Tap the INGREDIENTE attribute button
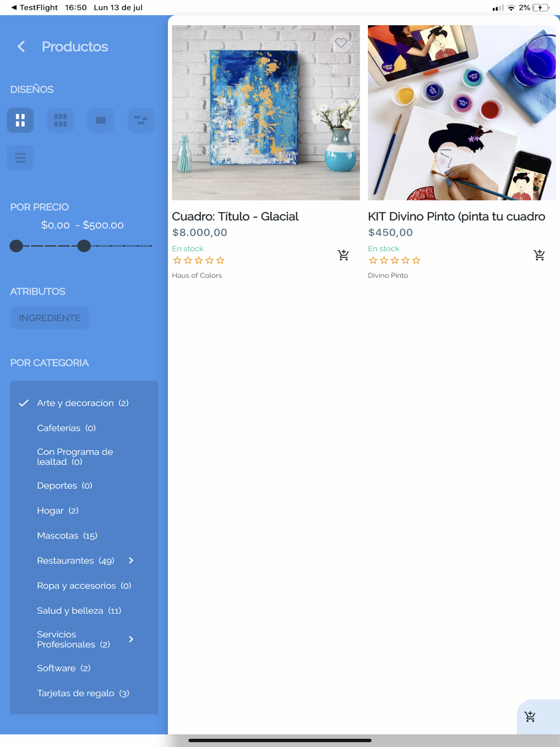 coord(50,318)
